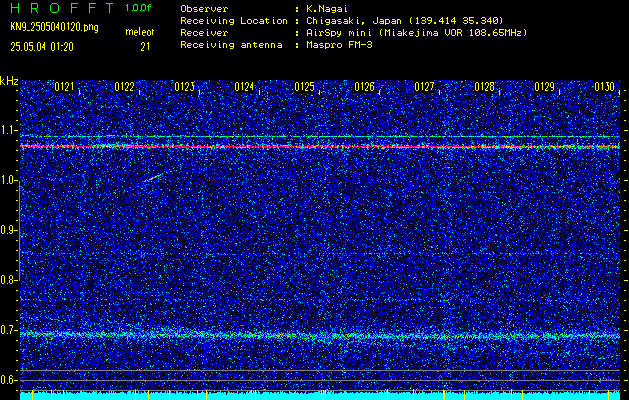The width and height of the screenshot is (629, 400).
Task: Click the 0127 time marker
Action: pyautogui.click(x=424, y=87)
